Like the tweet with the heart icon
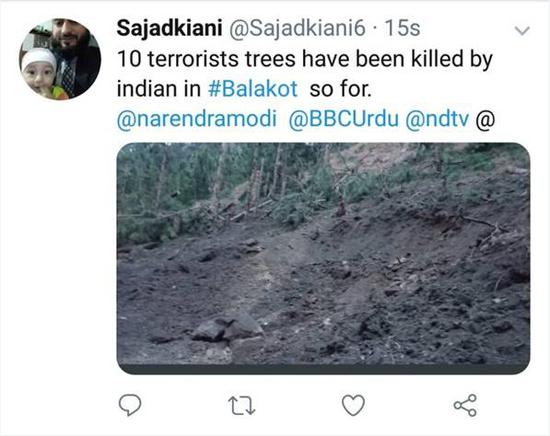The image size is (550, 436). tap(353, 405)
